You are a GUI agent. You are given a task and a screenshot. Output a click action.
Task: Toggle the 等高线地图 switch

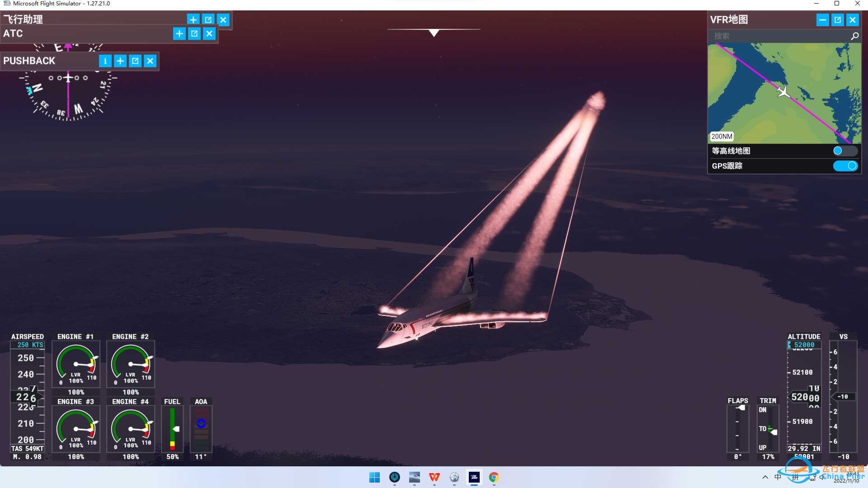(x=844, y=151)
